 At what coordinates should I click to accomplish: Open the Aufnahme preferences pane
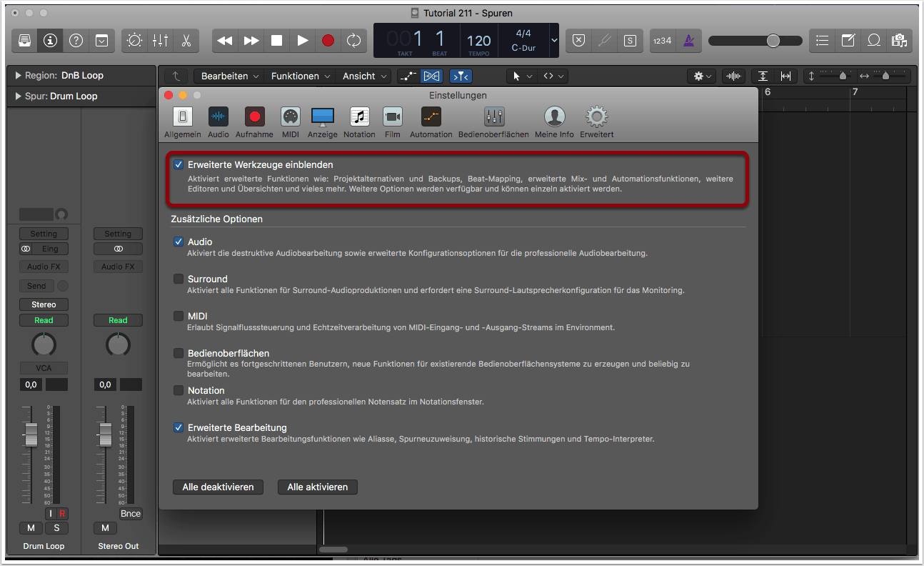point(254,122)
